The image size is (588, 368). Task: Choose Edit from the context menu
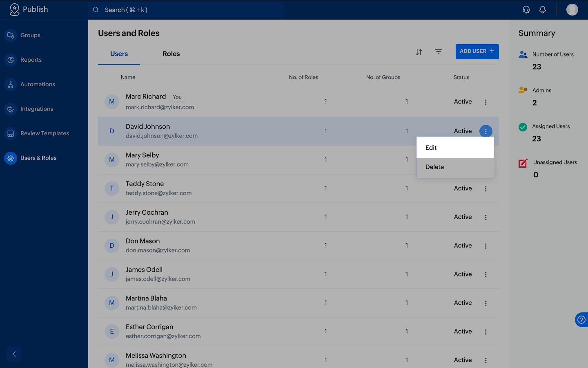[x=455, y=148]
